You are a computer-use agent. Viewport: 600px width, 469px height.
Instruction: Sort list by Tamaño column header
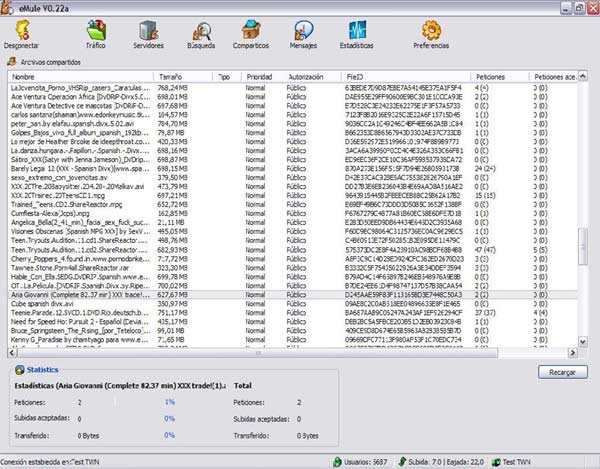point(183,77)
